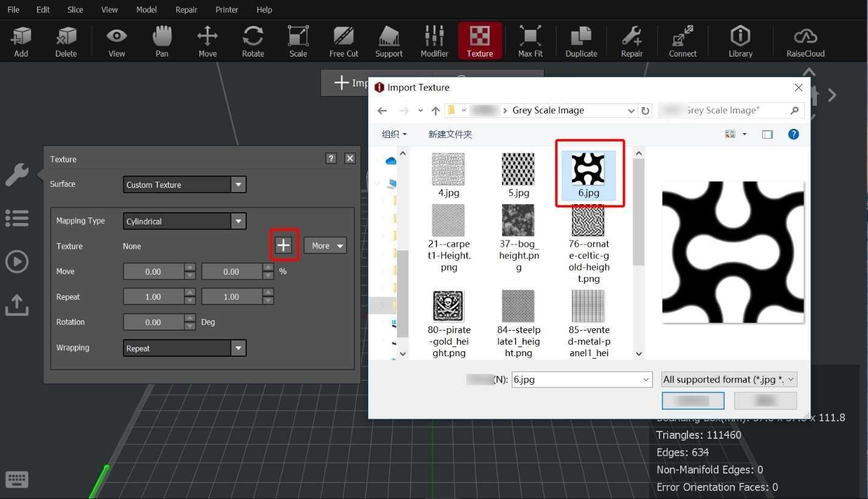Select the Move tool
Image resolution: width=868 pixels, height=499 pixels.
pyautogui.click(x=207, y=40)
